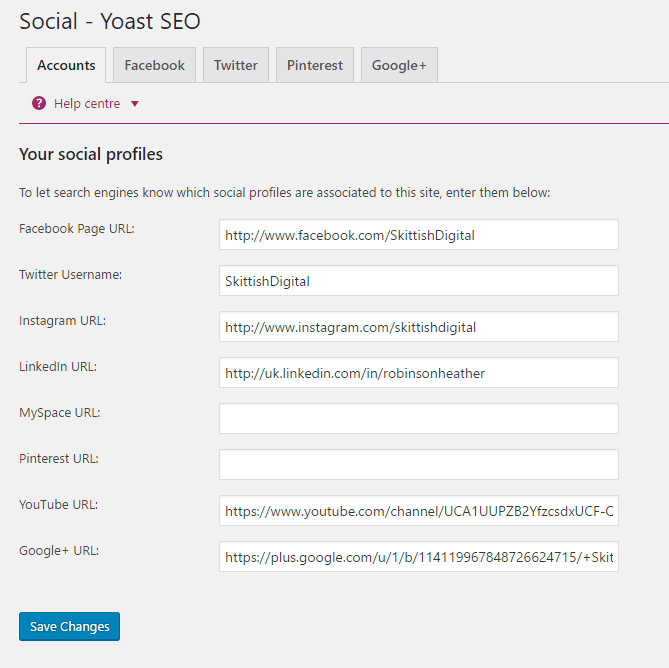Focus the Twitter Username input
This screenshot has height=668, width=669.
419,281
